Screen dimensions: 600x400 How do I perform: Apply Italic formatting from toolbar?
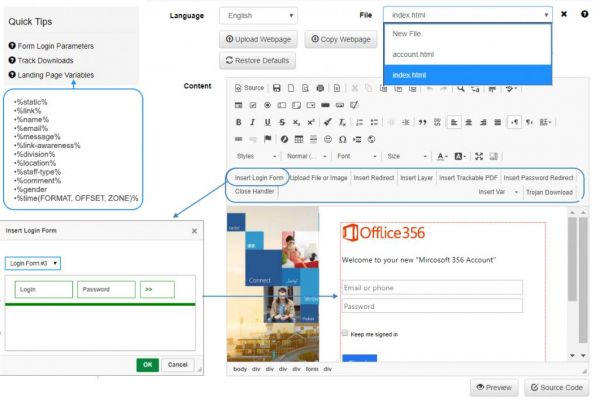pyautogui.click(x=254, y=121)
